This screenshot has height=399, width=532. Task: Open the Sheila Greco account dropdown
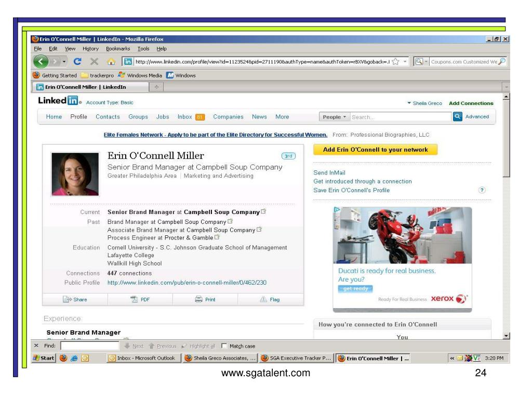[425, 103]
